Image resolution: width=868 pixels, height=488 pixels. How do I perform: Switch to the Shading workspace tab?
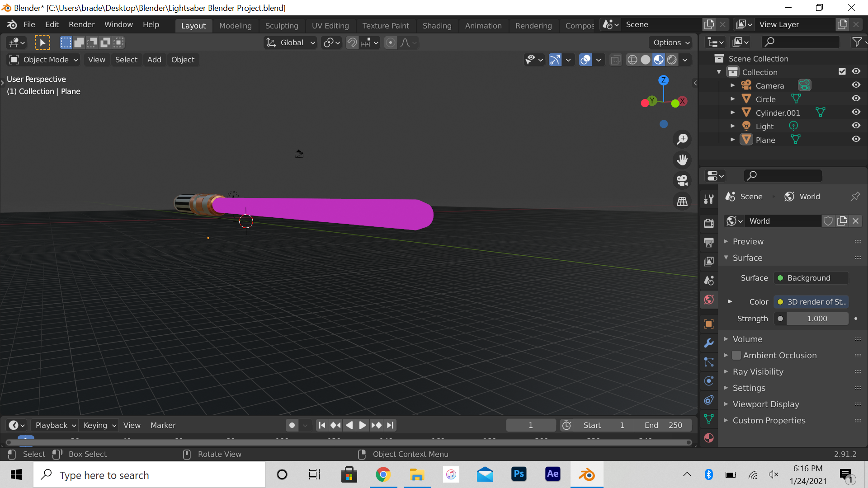(437, 26)
